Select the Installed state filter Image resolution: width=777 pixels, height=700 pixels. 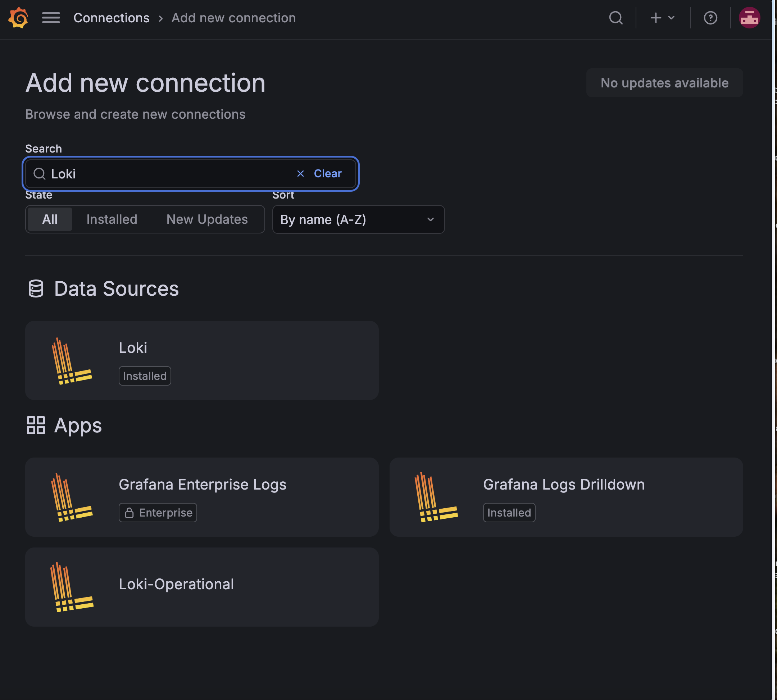point(112,220)
